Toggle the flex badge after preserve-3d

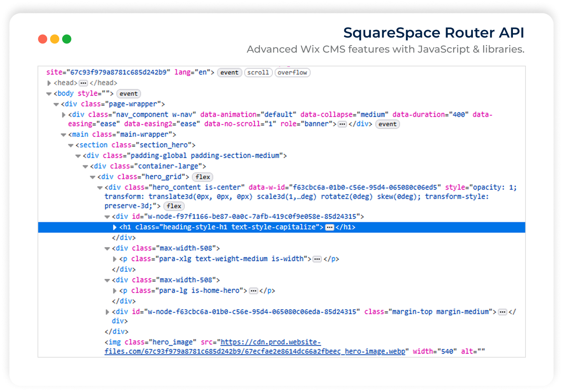coord(174,206)
